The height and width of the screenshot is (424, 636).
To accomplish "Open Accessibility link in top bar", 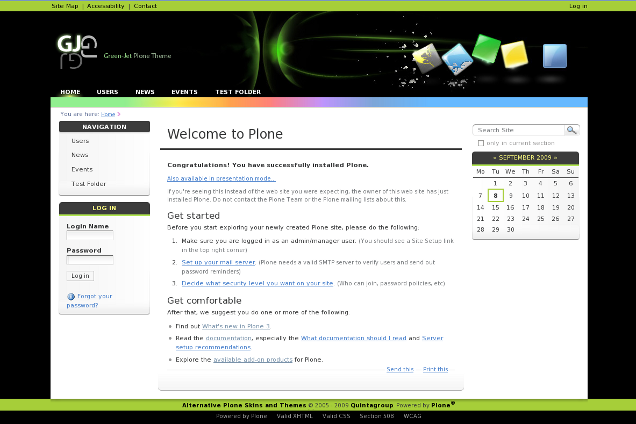I will [105, 6].
